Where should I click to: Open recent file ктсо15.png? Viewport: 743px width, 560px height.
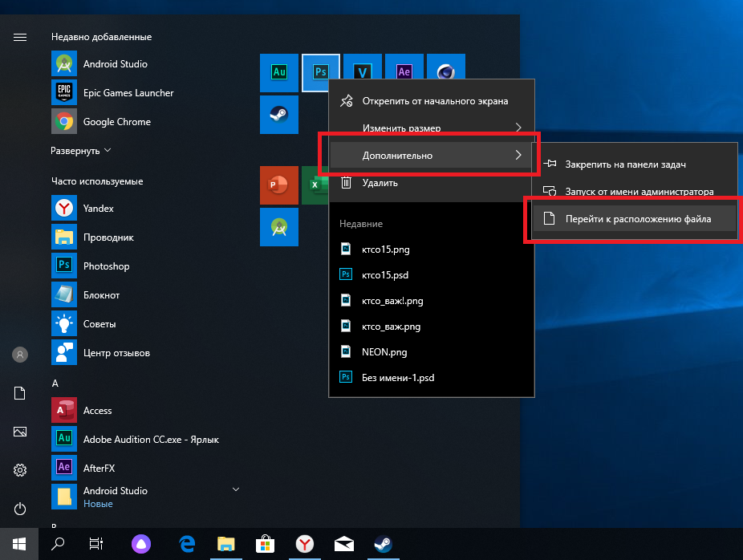coord(432,250)
